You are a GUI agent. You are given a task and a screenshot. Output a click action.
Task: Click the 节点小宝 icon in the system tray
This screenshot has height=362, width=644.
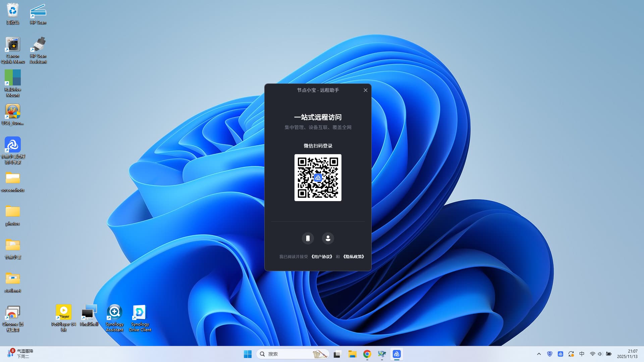coord(561,354)
